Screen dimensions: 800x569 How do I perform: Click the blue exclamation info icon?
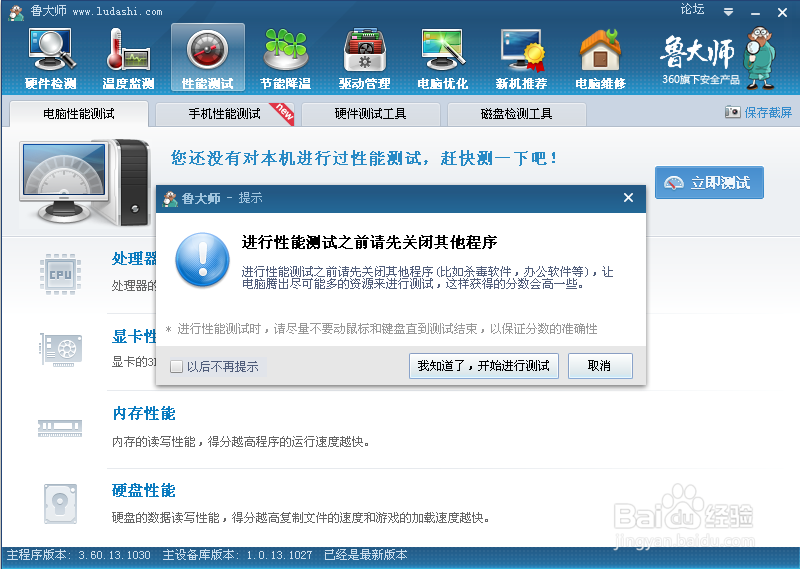203,259
